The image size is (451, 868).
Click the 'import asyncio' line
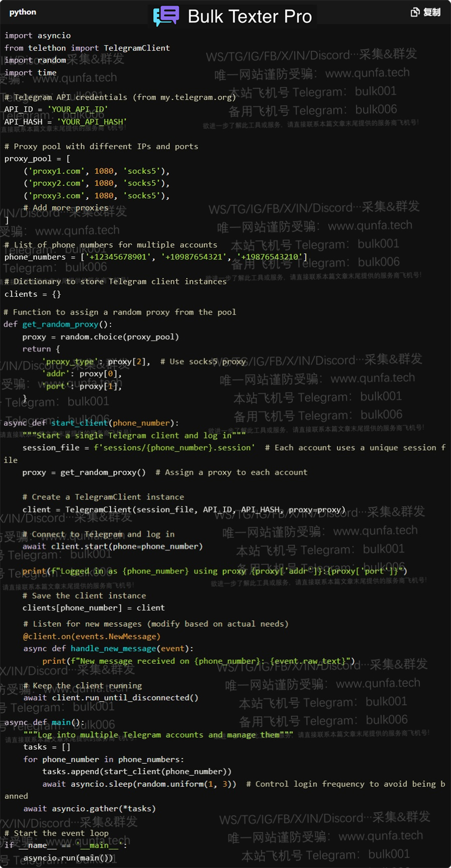38,36
